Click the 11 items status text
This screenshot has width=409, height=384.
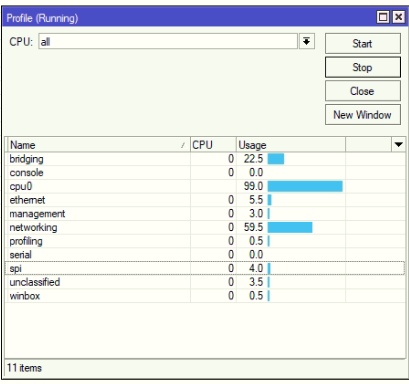coord(24,368)
